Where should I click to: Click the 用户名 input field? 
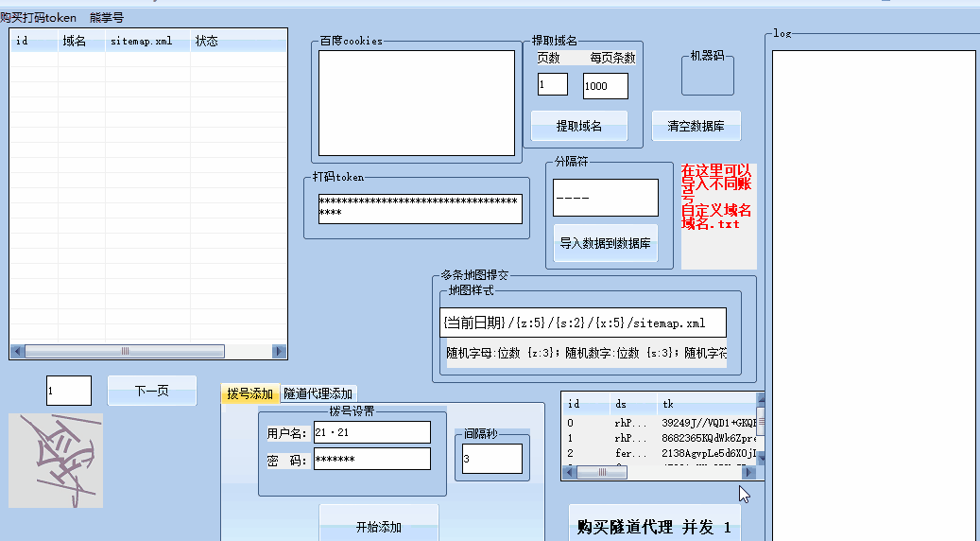click(372, 432)
